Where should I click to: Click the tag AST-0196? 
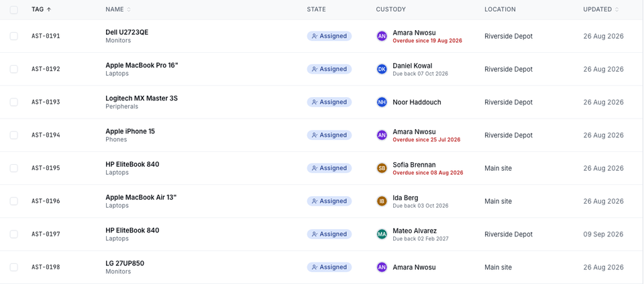coord(46,201)
